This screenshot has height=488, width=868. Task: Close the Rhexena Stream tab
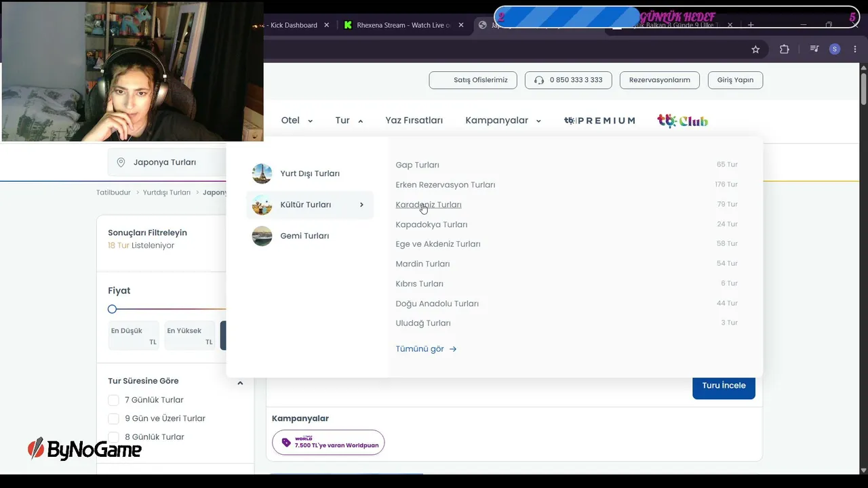coord(461,25)
